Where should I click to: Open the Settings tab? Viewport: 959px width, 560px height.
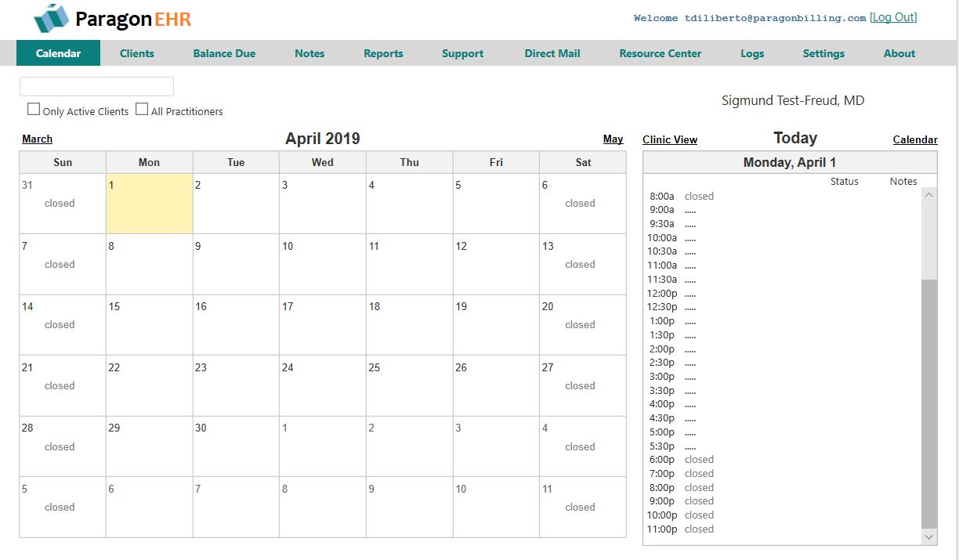[823, 53]
